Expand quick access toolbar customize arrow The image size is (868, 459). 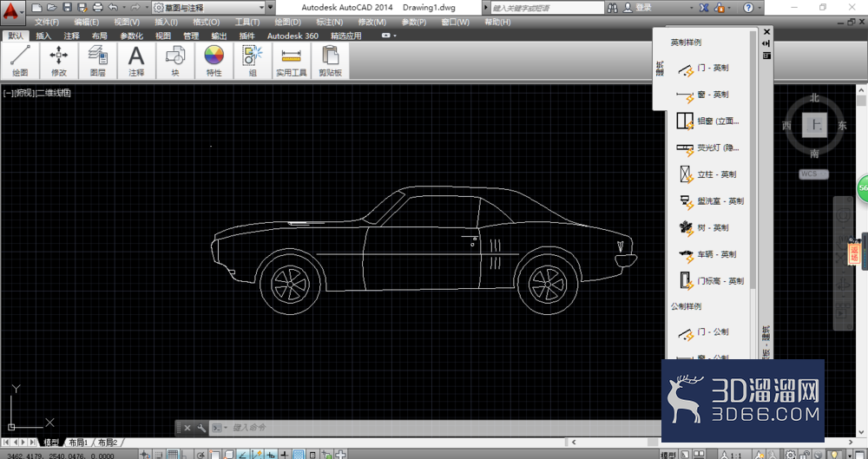270,8
